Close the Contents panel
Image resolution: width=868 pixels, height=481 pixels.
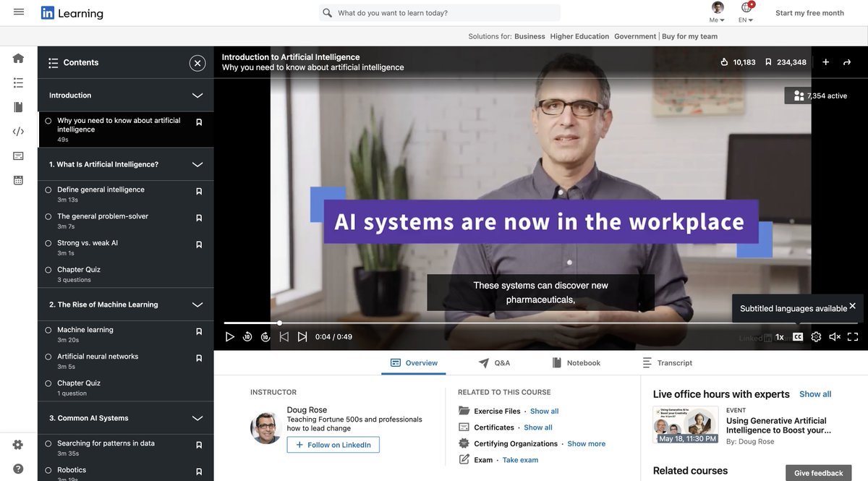point(197,63)
